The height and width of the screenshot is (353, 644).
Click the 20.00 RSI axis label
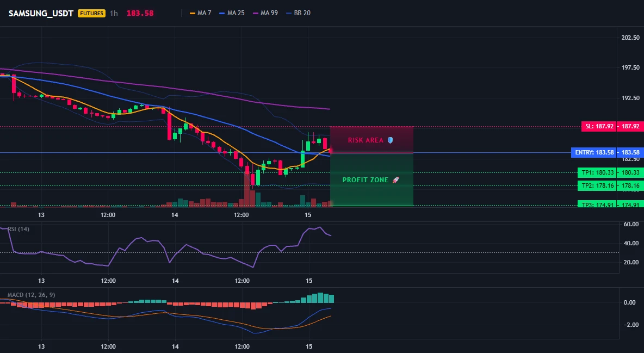[631, 262]
